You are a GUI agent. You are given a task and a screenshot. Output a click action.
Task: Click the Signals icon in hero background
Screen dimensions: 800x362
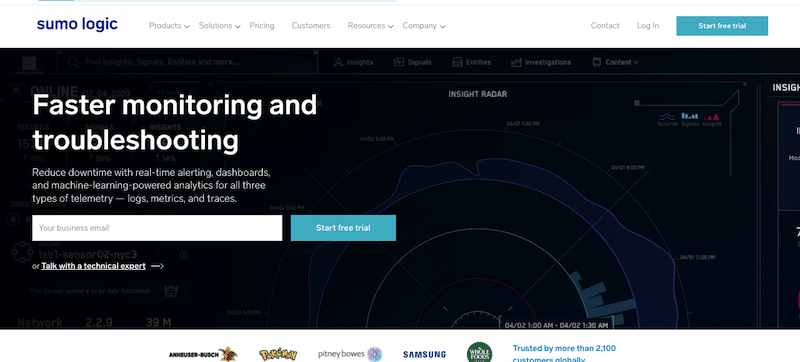pyautogui.click(x=399, y=62)
